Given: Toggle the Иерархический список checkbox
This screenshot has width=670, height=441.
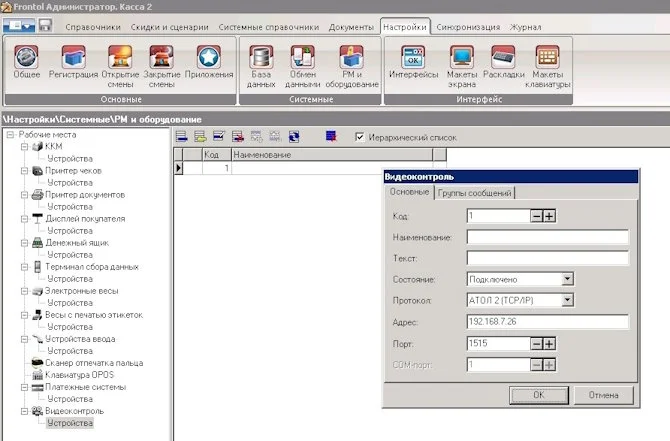Looking at the screenshot, I should [360, 138].
